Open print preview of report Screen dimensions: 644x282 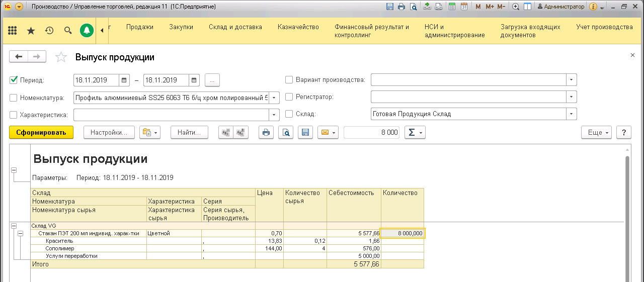tap(285, 132)
